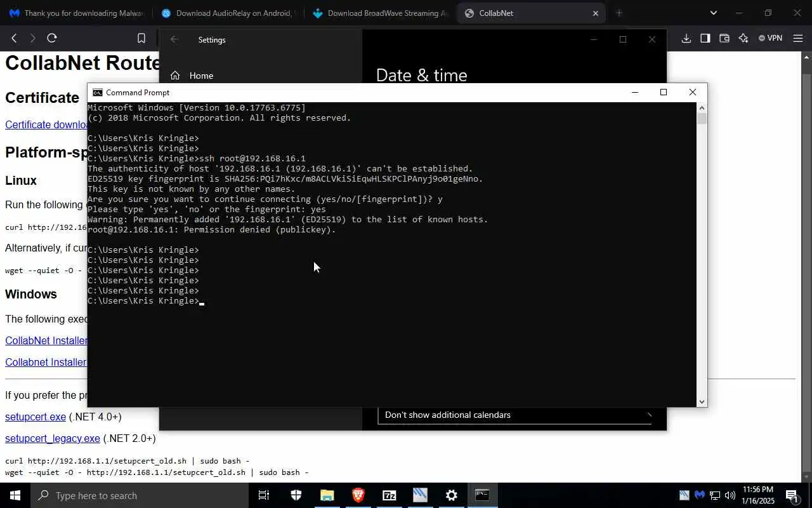This screenshot has height=508, width=812.
Task: Open 7-Zip from the taskbar
Action: (x=390, y=495)
